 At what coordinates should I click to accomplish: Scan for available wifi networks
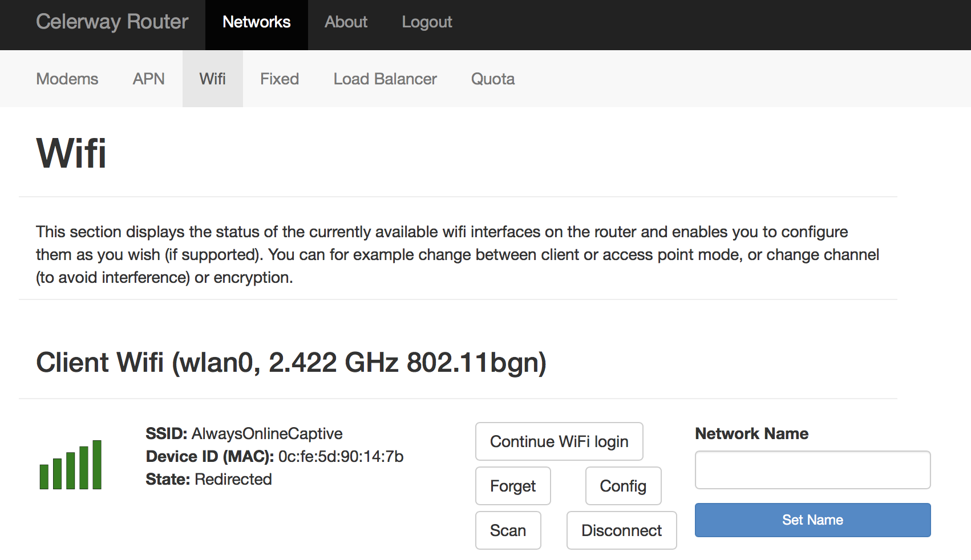508,530
